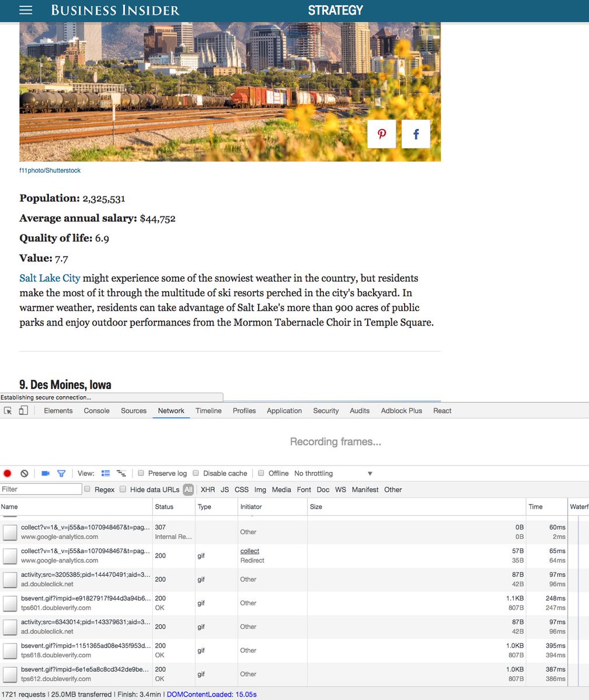The height and width of the screenshot is (700, 589).
Task: Switch to small request rows view
Action: [121, 474]
